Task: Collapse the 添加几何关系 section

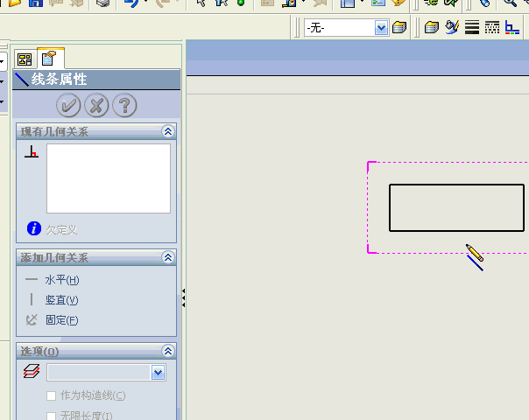Action: [x=168, y=257]
